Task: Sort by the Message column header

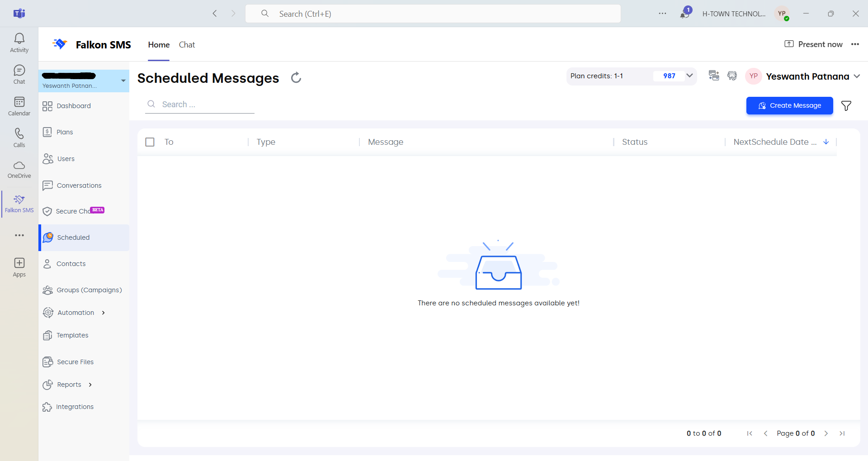Action: click(x=386, y=142)
